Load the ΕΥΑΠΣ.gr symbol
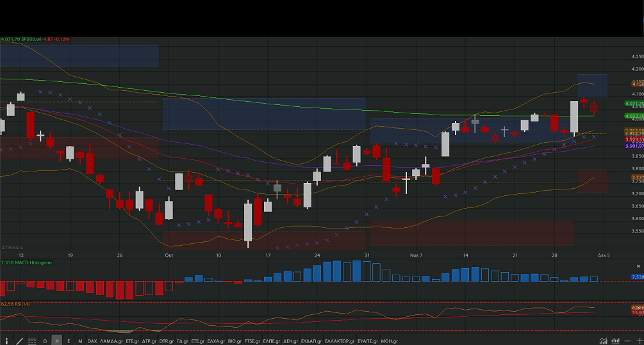 click(x=368, y=341)
